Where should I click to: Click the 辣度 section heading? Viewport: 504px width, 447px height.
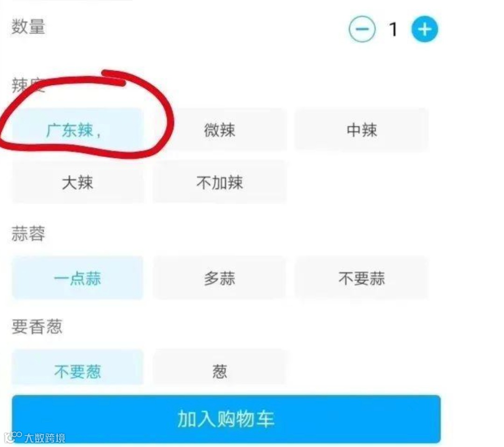pos(28,85)
